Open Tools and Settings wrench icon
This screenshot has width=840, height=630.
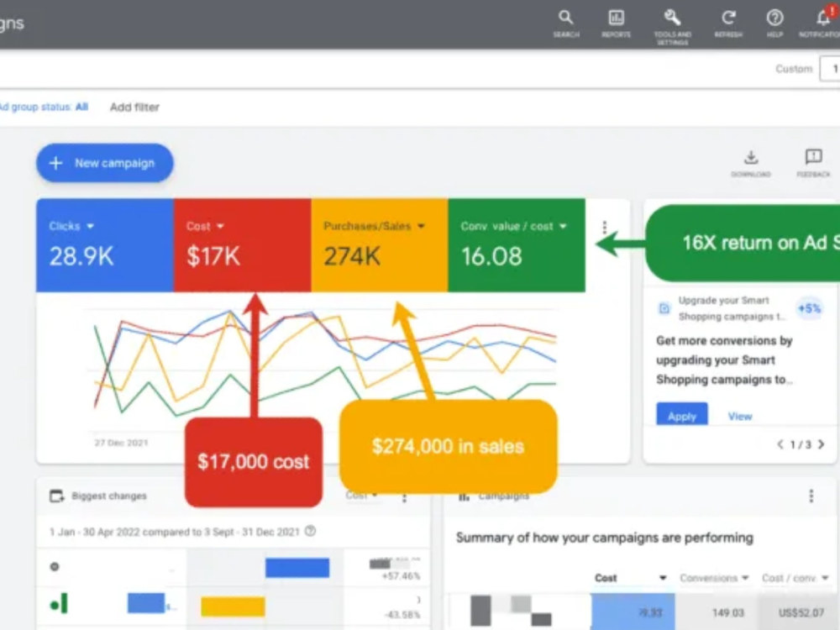(x=672, y=26)
